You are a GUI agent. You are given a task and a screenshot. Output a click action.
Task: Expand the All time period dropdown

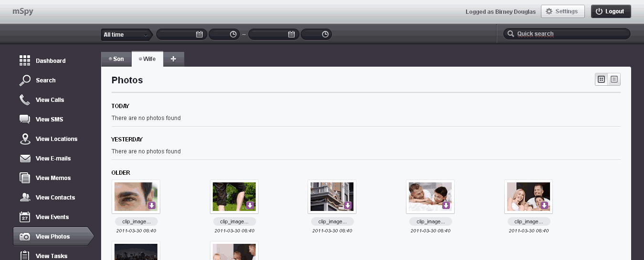126,34
